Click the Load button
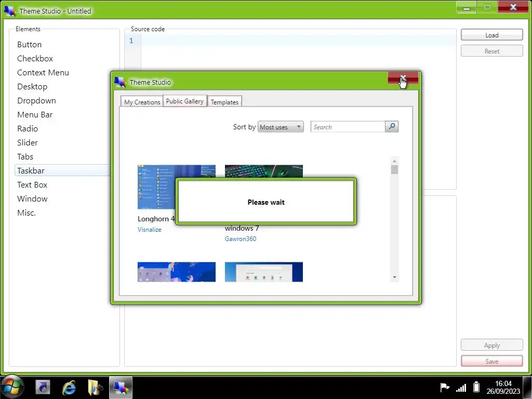Image resolution: width=532 pixels, height=399 pixels. coord(491,35)
